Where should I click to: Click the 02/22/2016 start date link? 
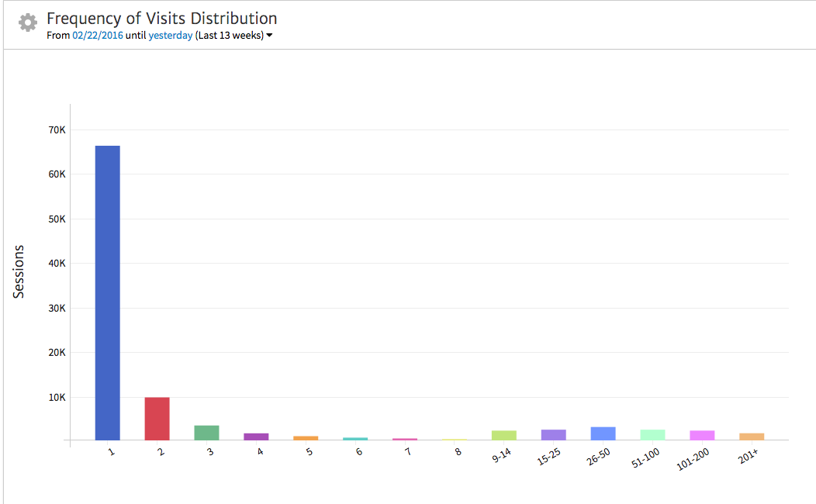(97, 36)
